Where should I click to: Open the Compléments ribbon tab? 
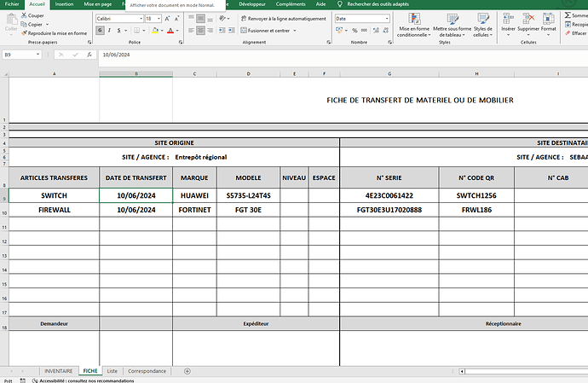[x=291, y=4]
